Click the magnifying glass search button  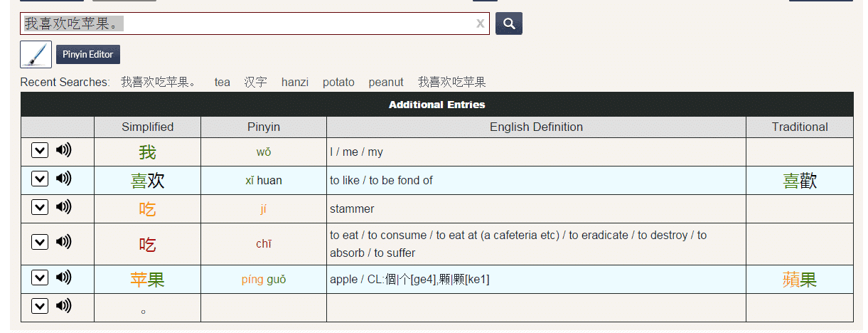click(x=508, y=23)
